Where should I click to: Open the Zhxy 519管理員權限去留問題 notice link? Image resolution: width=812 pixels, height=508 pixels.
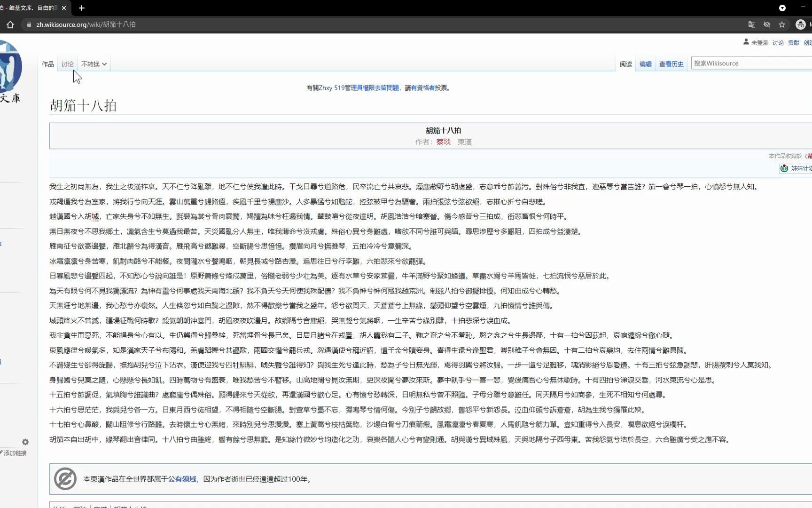[359, 88]
